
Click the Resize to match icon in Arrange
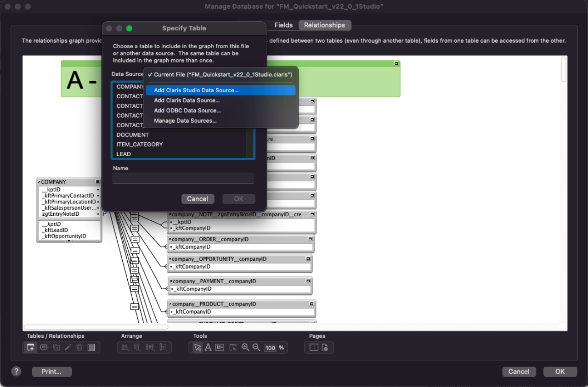coord(163,348)
